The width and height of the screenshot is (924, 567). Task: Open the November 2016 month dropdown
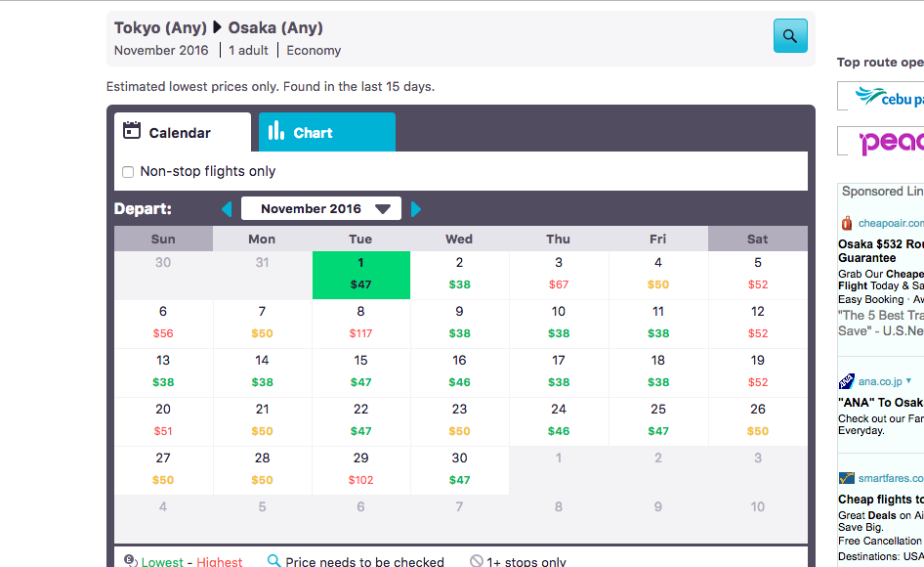(321, 209)
